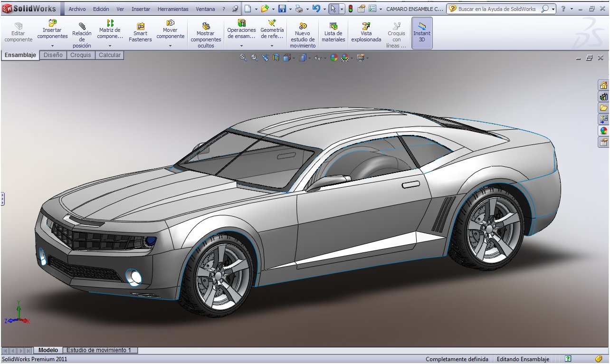Open SolidWorks Resources home icon in task pane
Screen dimensions: 610x364
coord(603,85)
